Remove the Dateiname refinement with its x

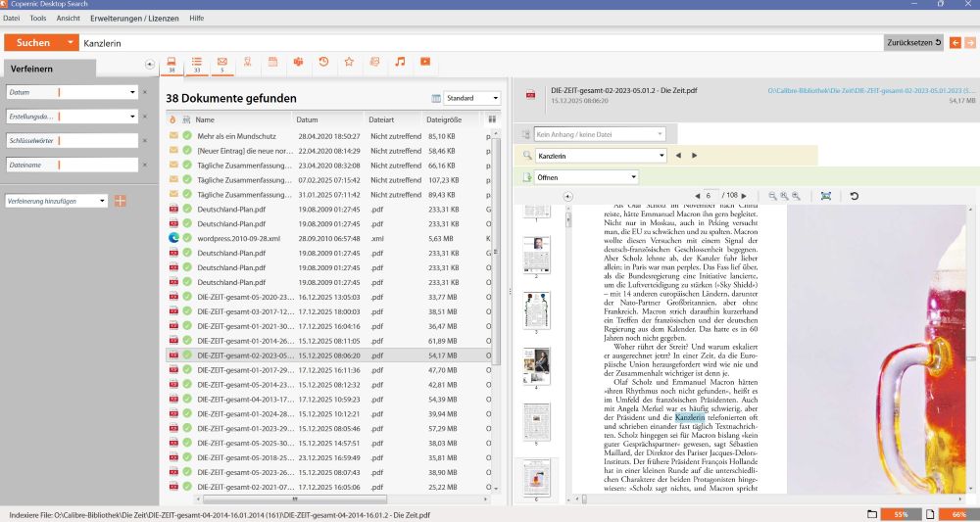point(145,165)
